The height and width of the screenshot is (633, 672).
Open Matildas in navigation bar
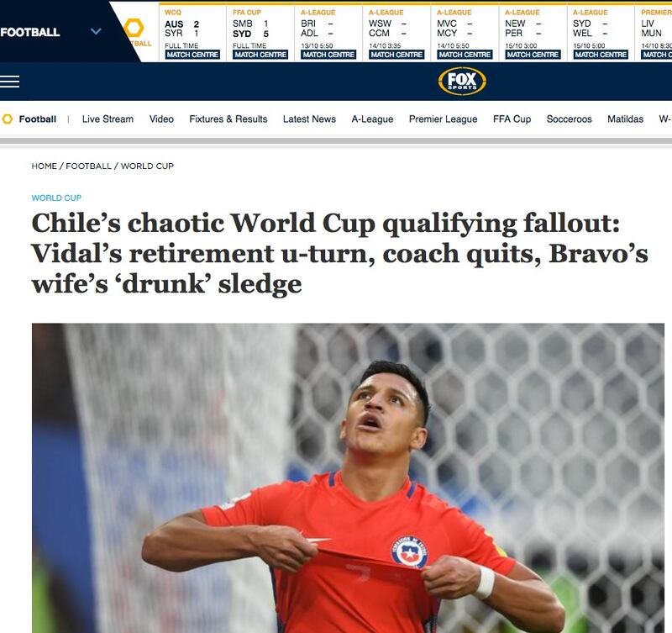point(625,119)
